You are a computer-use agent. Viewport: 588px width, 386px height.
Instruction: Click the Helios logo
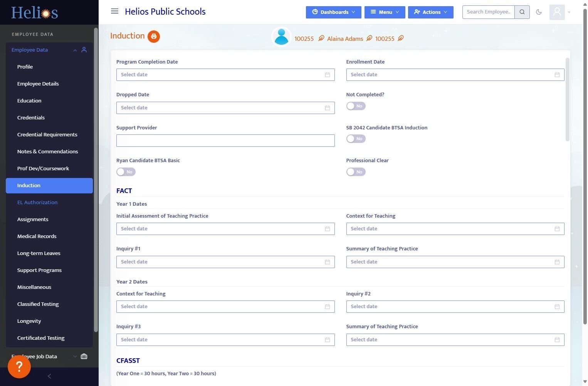tap(34, 13)
